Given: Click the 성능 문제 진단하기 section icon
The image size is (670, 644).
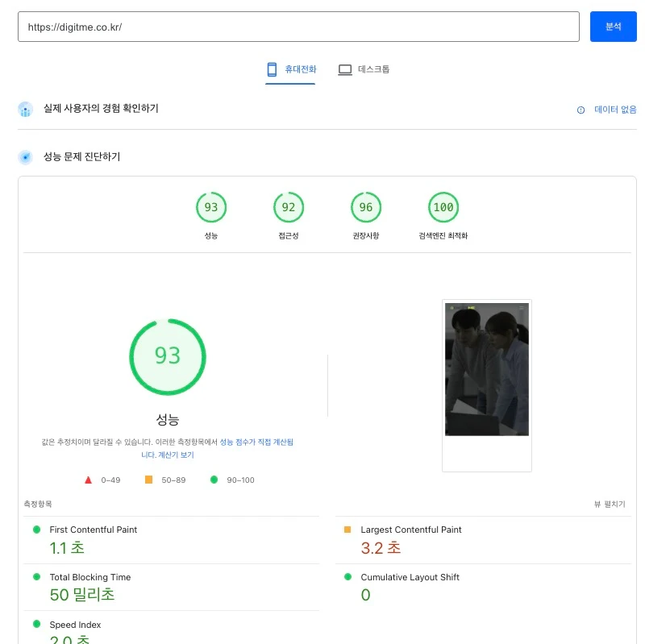Looking at the screenshot, I should click(x=25, y=156).
